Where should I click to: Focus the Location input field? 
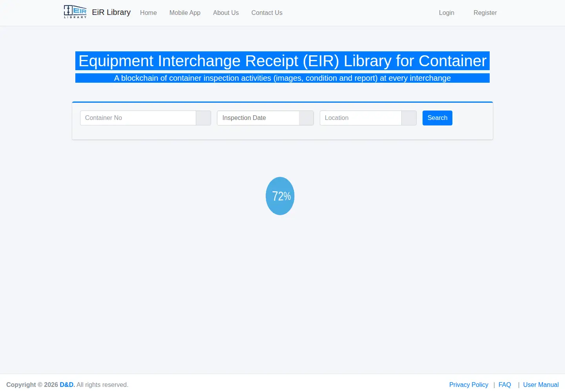click(361, 118)
